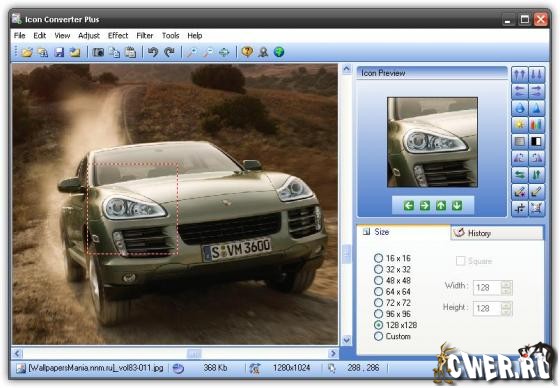Click the vertical scrollbar down arrow
The height and width of the screenshot is (388, 560).
click(x=346, y=339)
